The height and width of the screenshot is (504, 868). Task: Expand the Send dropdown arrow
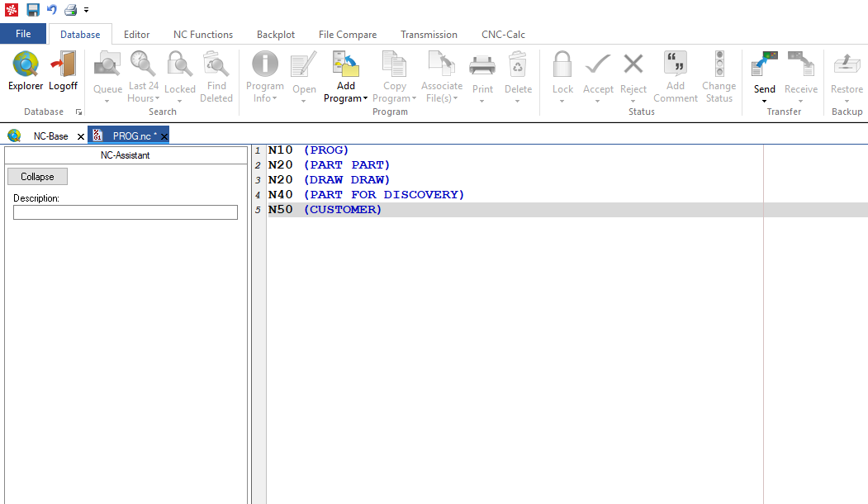click(x=765, y=102)
